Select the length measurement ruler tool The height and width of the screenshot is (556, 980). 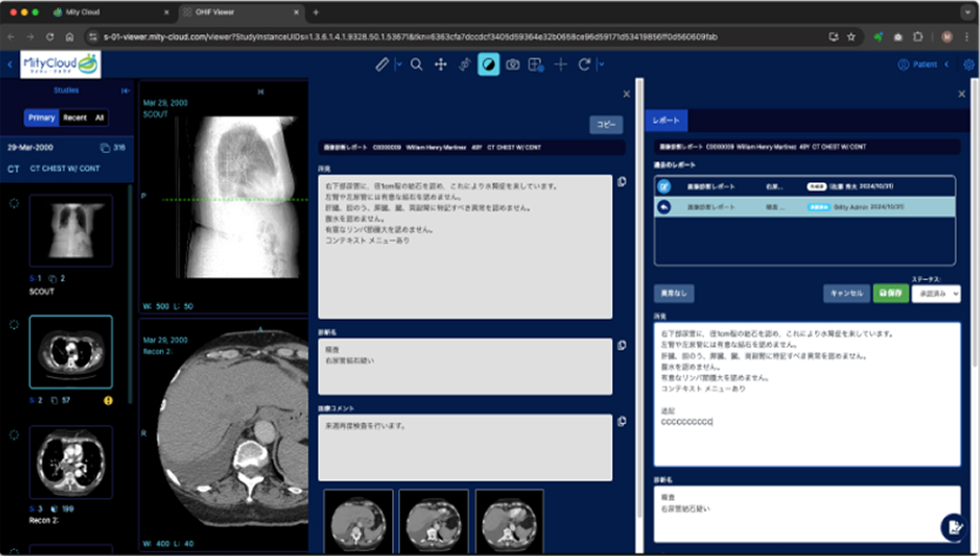tap(382, 65)
